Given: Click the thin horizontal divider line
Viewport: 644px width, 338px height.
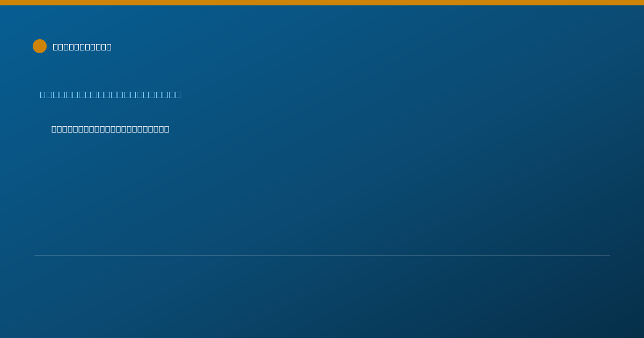Looking at the screenshot, I should [322, 255].
